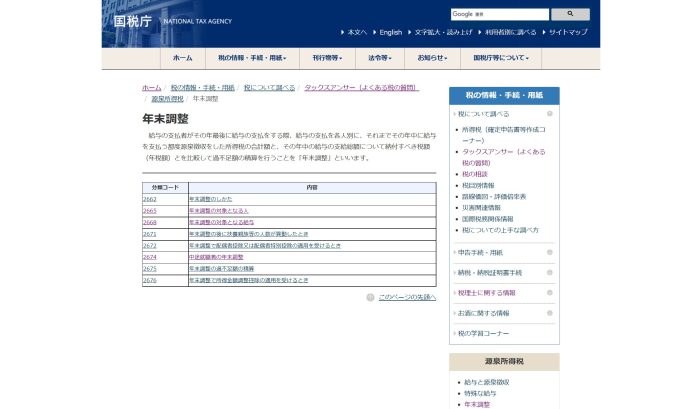700x409 pixels.
Task: Open code 2665 link in the table
Action: tap(150, 211)
